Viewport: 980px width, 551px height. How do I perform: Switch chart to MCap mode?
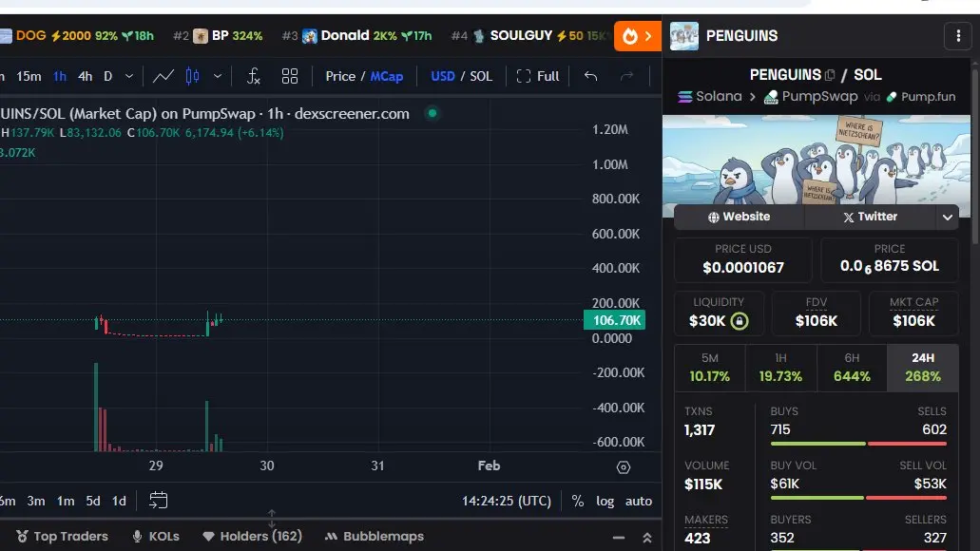pos(386,76)
